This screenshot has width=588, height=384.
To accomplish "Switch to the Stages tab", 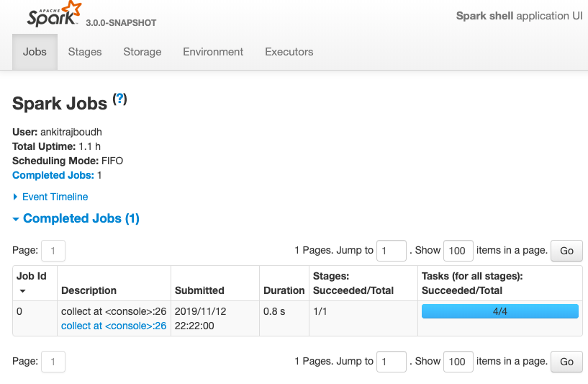I will (85, 52).
